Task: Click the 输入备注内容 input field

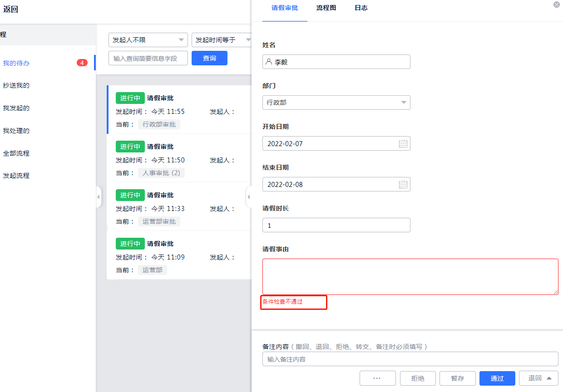Action: coord(410,359)
